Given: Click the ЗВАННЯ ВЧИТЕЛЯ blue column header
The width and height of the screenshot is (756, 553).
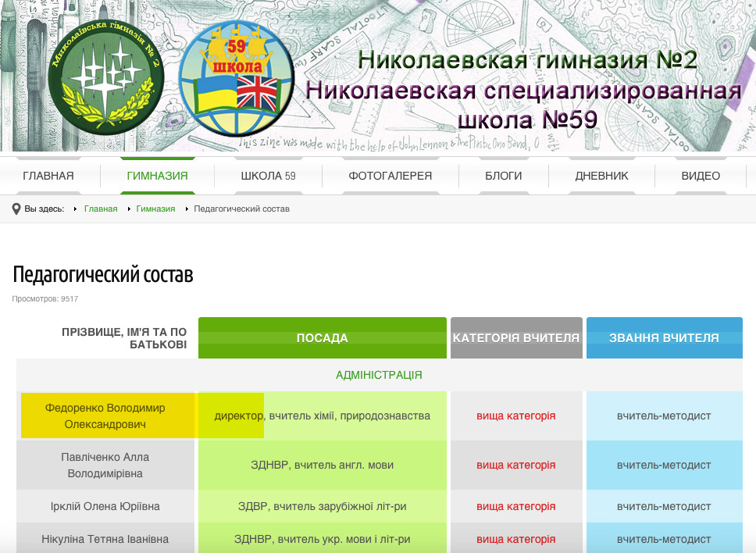Looking at the screenshot, I should (664, 338).
